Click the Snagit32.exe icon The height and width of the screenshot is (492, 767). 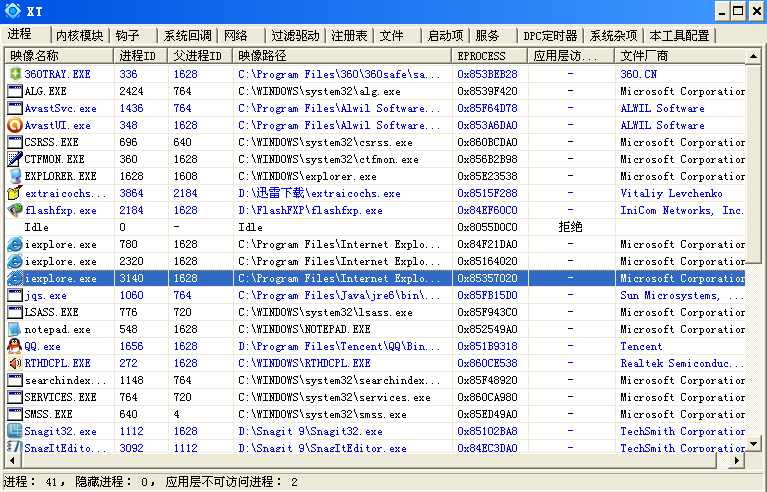[15, 431]
